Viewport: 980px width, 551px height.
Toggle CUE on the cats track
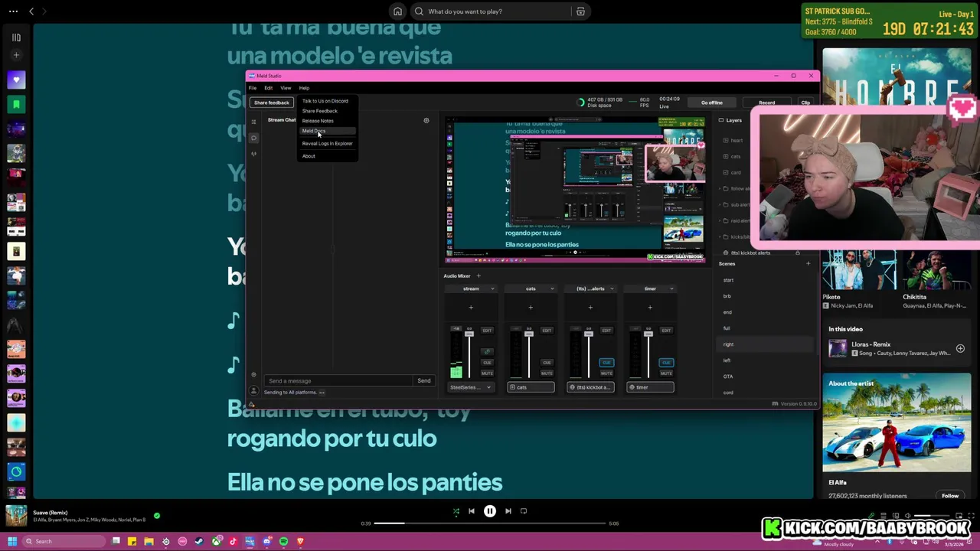click(x=547, y=363)
